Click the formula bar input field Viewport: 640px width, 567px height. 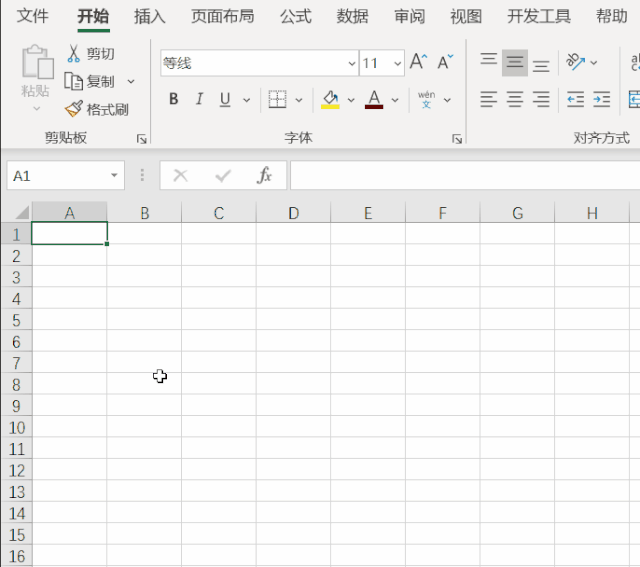pos(465,176)
